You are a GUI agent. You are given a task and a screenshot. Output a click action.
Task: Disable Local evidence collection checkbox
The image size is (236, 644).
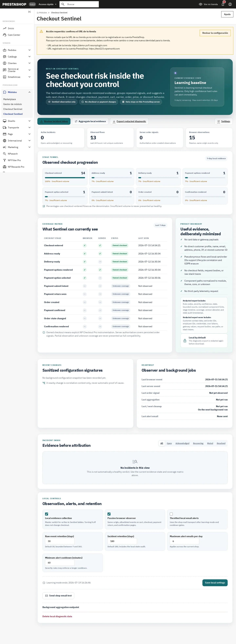coord(47,514)
